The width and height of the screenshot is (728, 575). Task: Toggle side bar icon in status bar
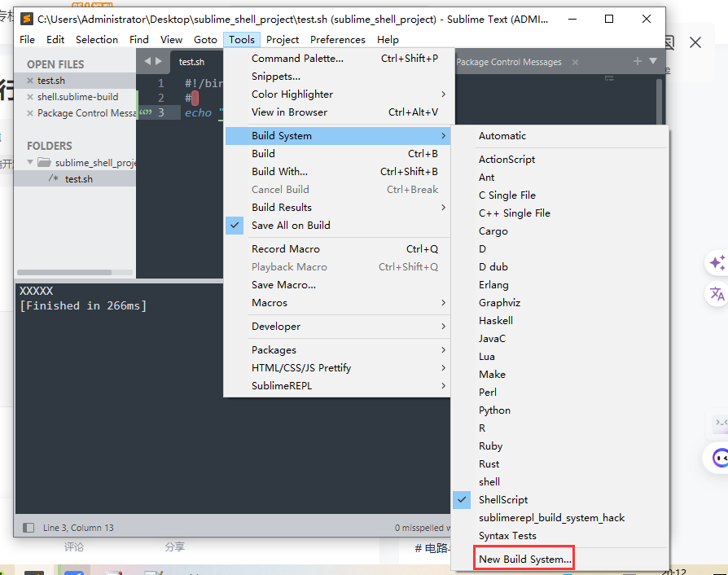tap(29, 528)
